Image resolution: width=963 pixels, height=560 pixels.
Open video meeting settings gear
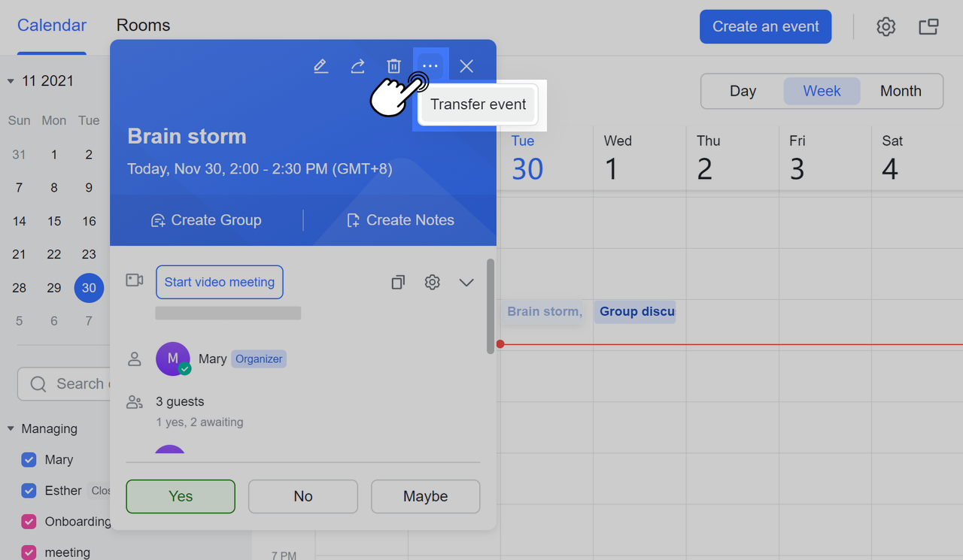(x=432, y=282)
